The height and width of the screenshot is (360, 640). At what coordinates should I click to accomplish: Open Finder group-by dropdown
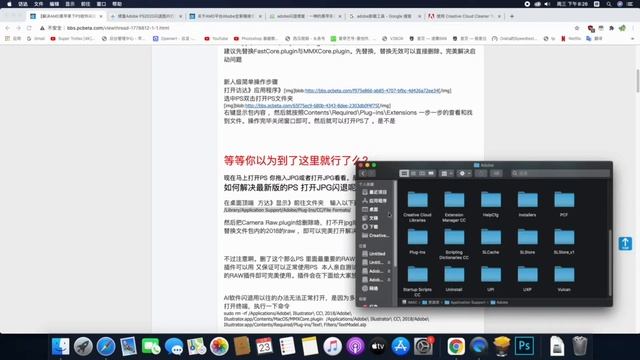point(447,173)
